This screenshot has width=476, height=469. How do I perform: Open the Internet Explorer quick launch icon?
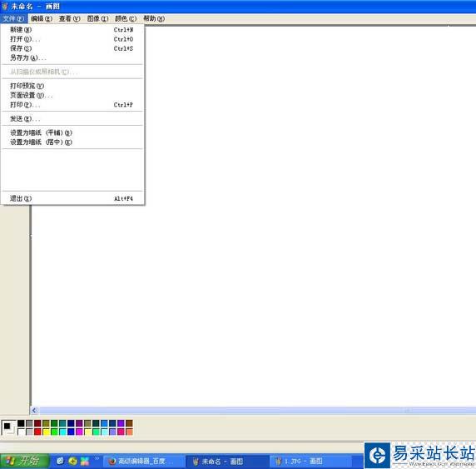tap(60, 461)
